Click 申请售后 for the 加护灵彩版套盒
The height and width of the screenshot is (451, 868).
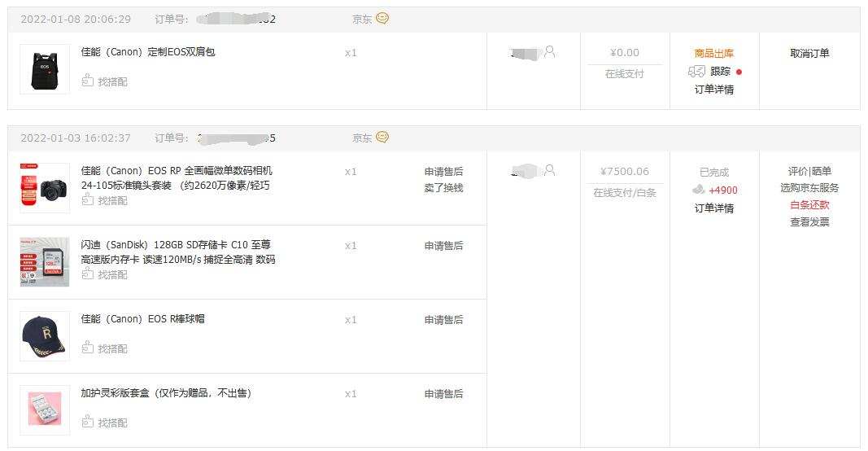(x=443, y=394)
